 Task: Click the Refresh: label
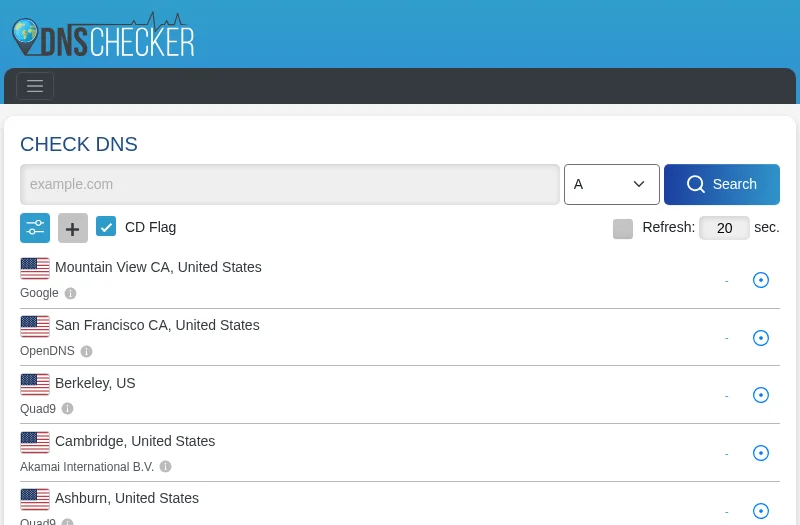[668, 227]
